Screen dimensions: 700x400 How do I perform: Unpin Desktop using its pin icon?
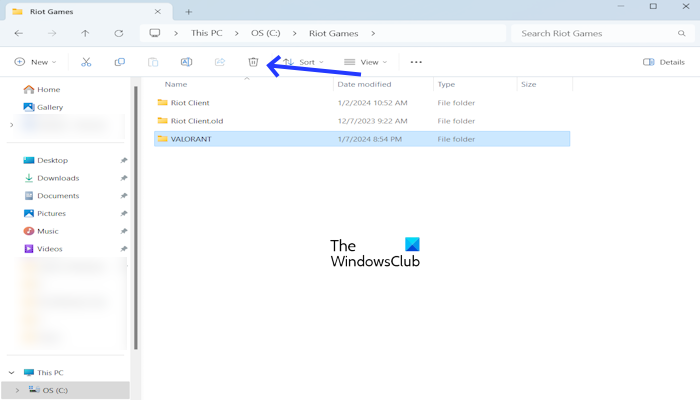[124, 160]
